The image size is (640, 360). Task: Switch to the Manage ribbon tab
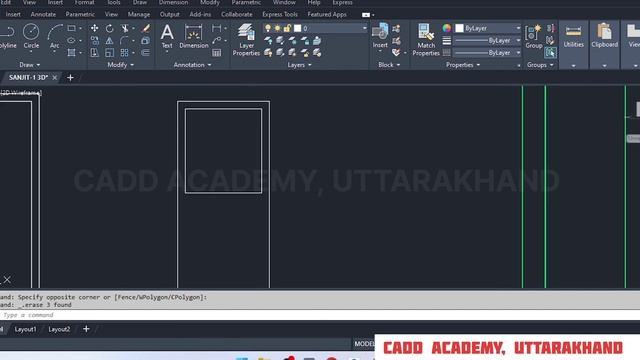[139, 14]
